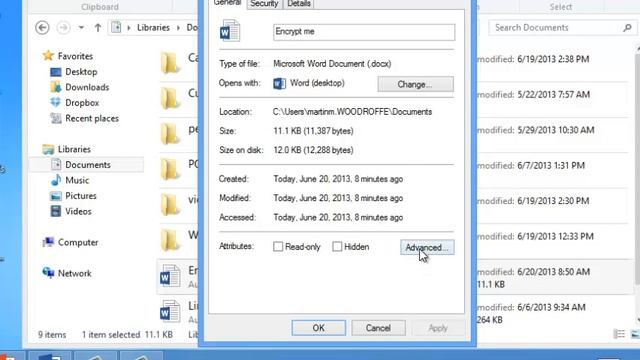Screen dimensions: 640x360
Task: Click the Videos filmstrip icon
Action: (x=56, y=211)
